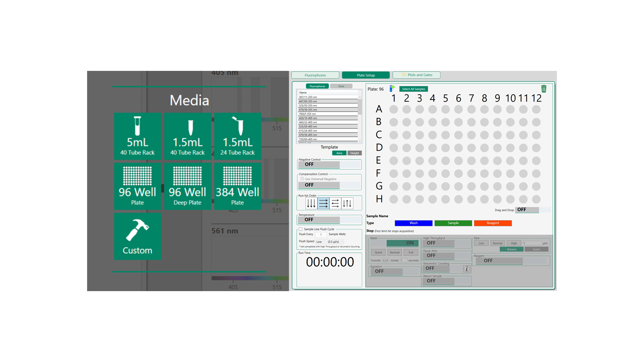The image size is (644, 362).
Task: Switch to the Plots and Gates tab
Action: coord(416,75)
